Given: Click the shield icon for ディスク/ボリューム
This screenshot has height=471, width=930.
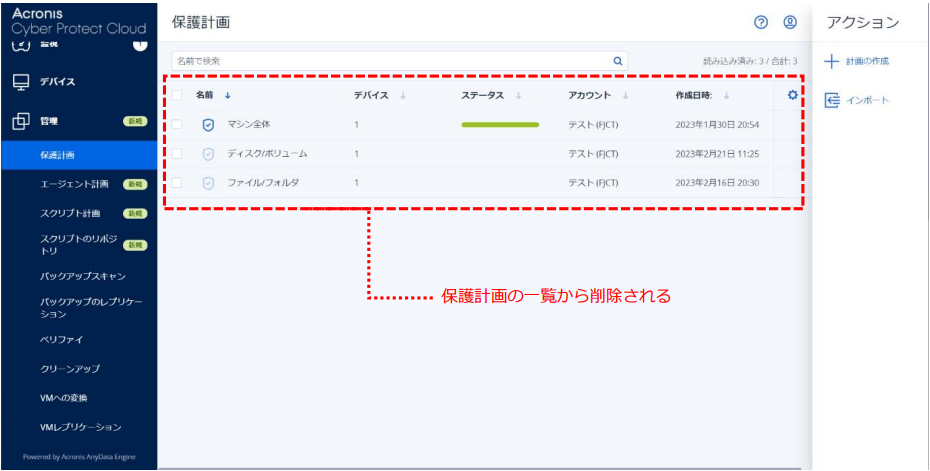Looking at the screenshot, I should click(208, 154).
